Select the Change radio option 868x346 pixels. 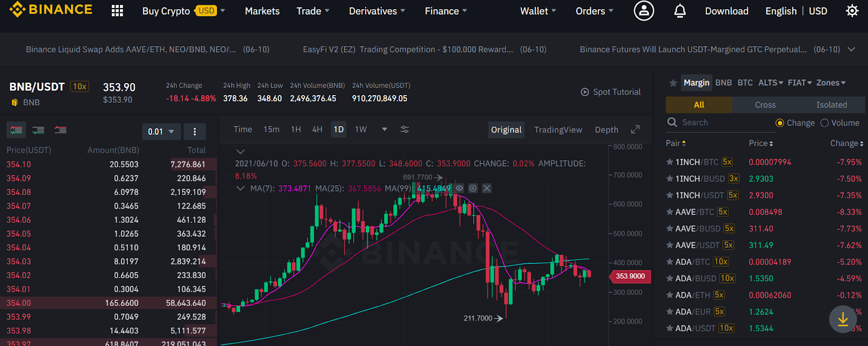click(780, 123)
